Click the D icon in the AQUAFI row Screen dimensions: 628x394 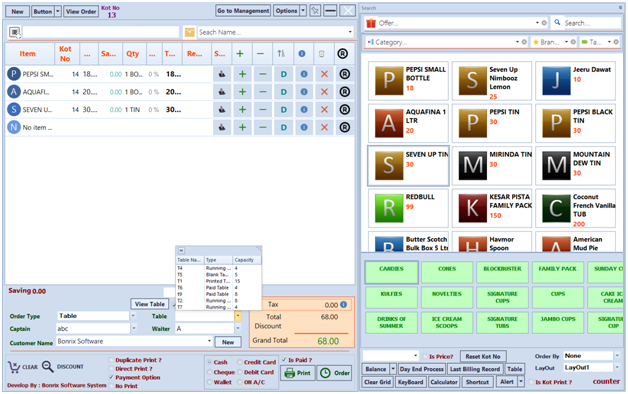[284, 92]
